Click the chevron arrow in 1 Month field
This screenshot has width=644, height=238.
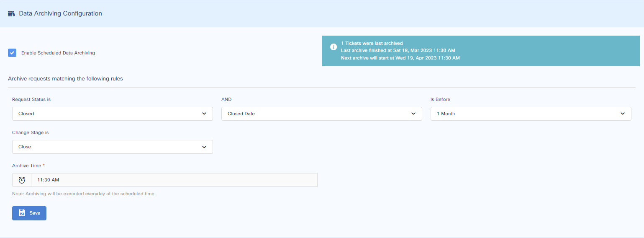(x=623, y=114)
